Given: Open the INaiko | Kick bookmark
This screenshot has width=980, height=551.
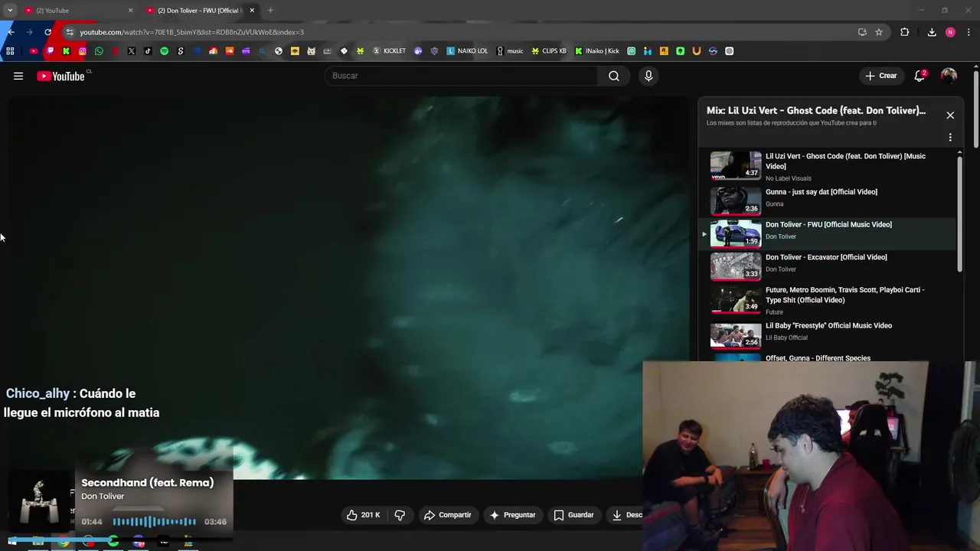Looking at the screenshot, I should pos(597,51).
